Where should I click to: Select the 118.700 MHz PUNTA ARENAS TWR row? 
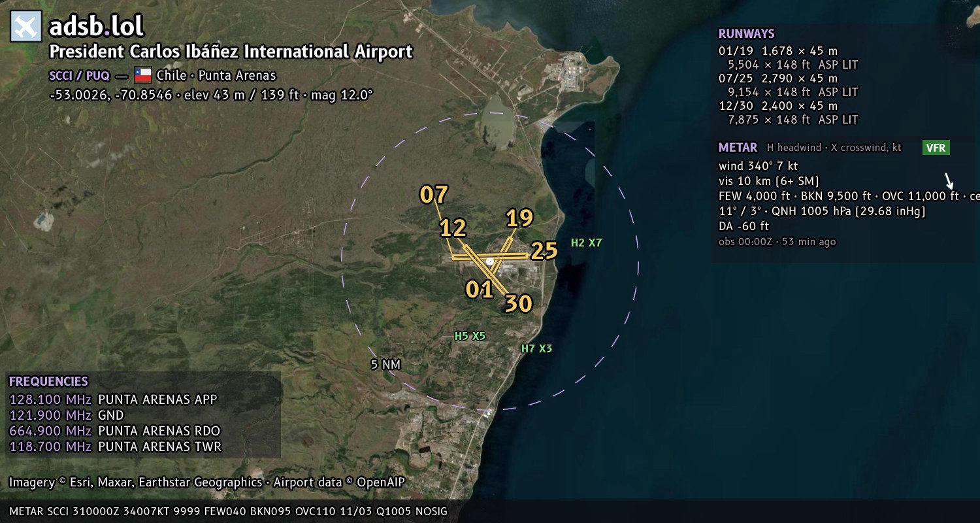116,447
